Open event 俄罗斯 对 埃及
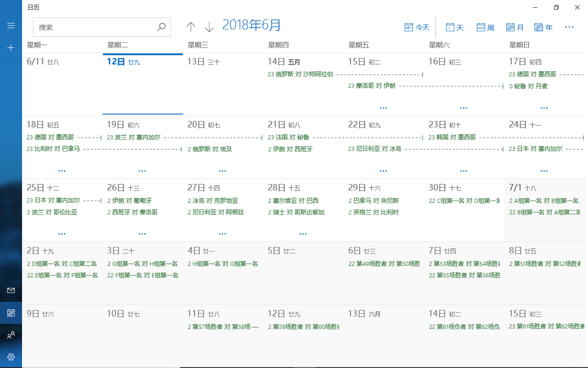The height and width of the screenshot is (368, 588). [x=210, y=149]
